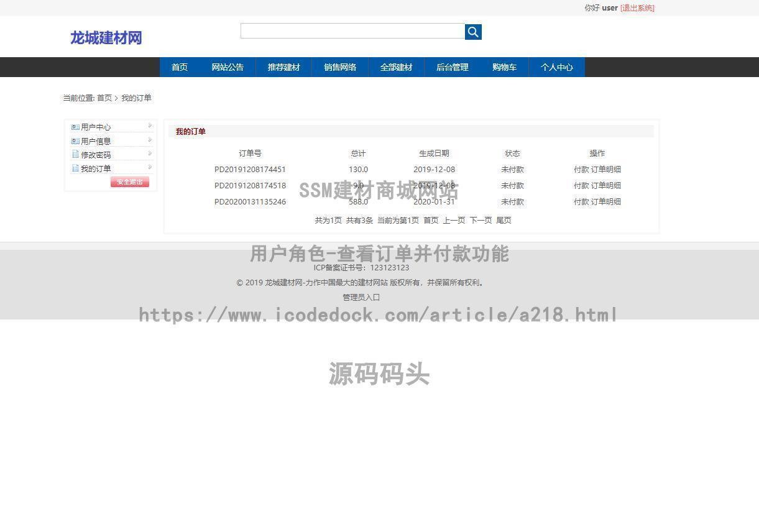Switch to the 网站公告 tab
The image size is (759, 532).
point(228,67)
